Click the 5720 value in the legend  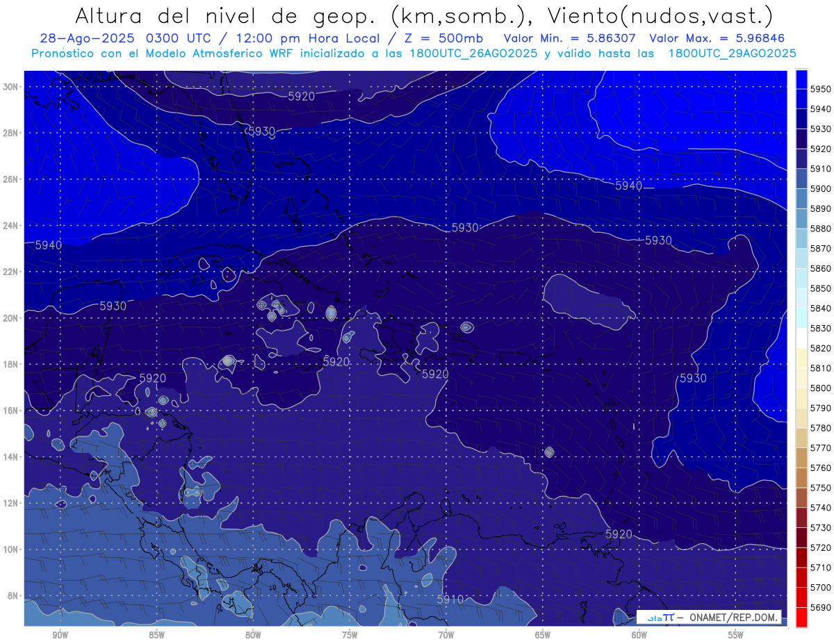[821, 547]
